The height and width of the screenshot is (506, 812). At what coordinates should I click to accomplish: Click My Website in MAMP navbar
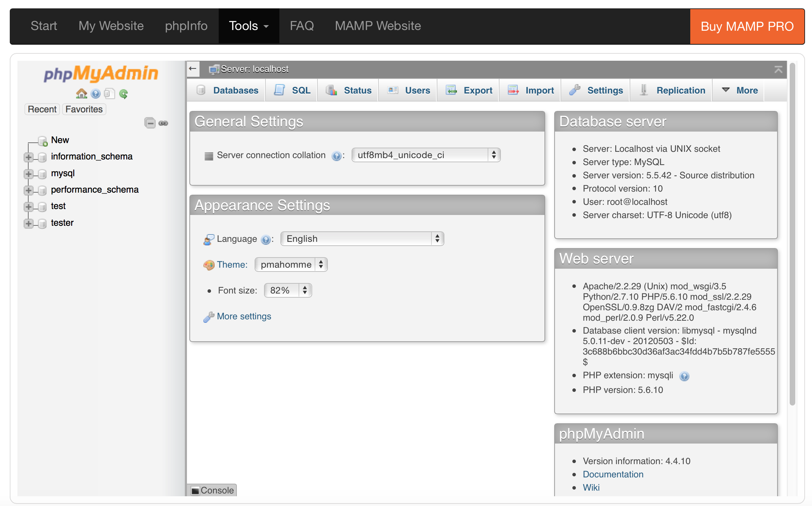point(111,26)
